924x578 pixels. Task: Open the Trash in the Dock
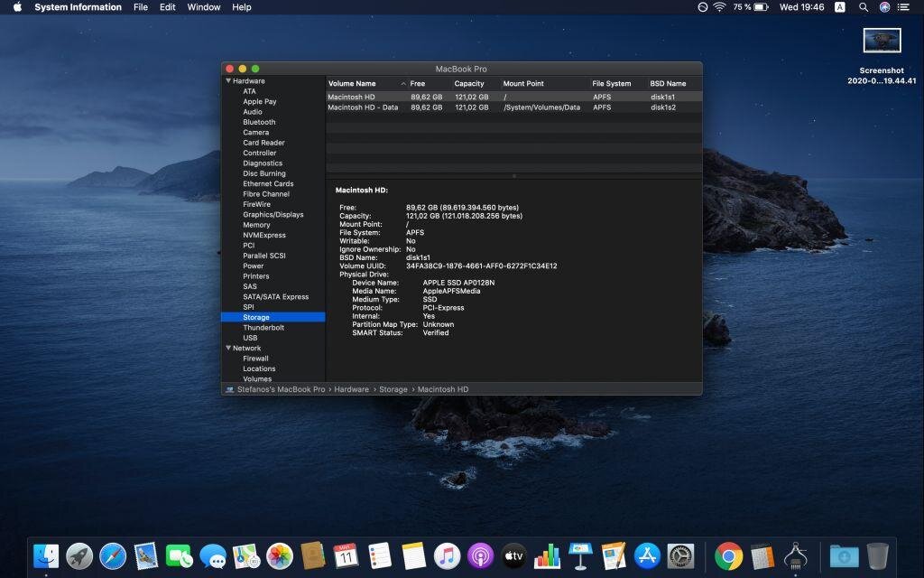point(877,555)
